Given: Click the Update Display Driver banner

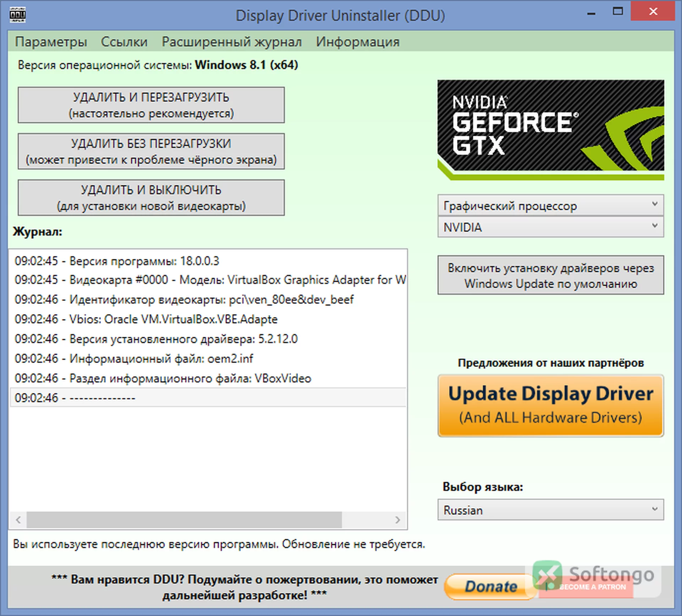Looking at the screenshot, I should (551, 406).
